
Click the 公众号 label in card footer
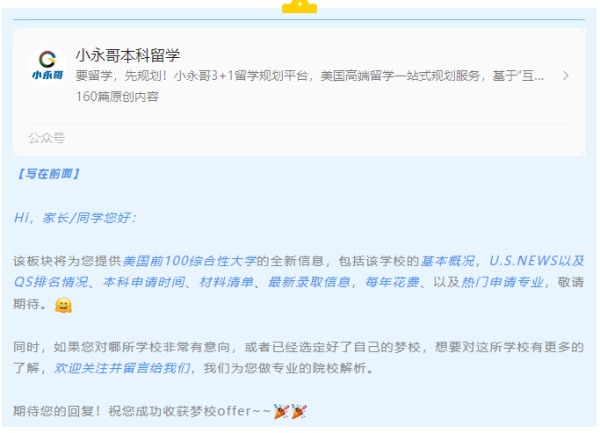click(47, 138)
